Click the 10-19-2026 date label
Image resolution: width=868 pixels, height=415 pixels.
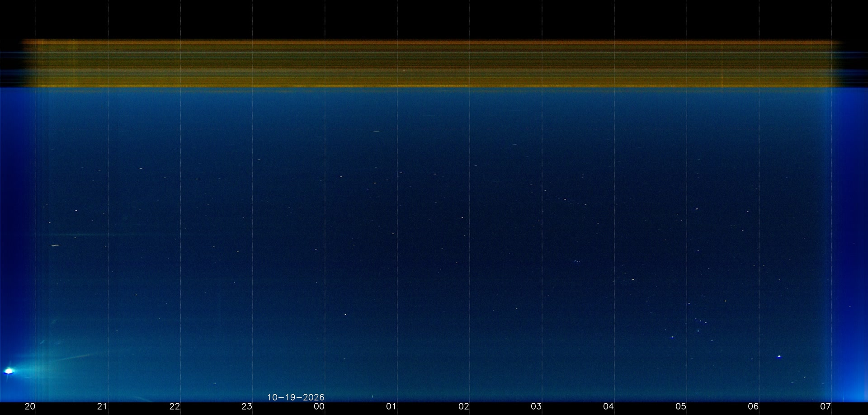click(296, 397)
